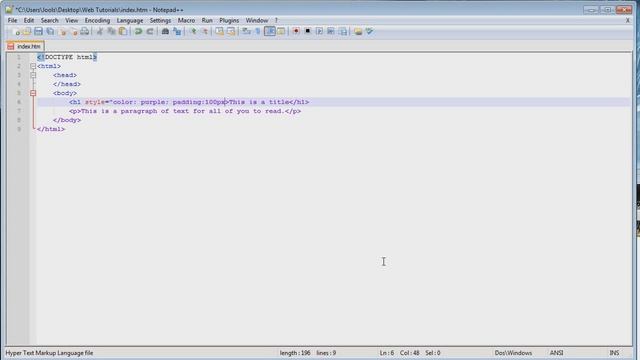Click the paragraph line with 'for all of you to read'

185,111
